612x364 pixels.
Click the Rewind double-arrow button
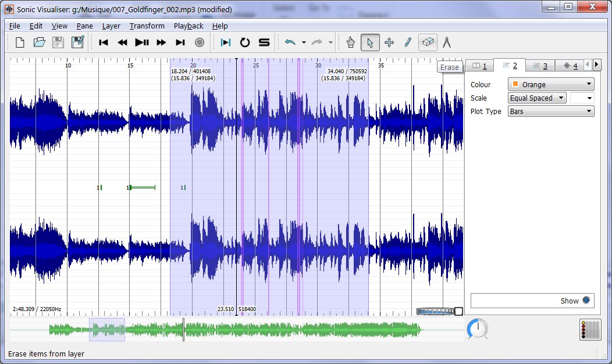point(123,42)
